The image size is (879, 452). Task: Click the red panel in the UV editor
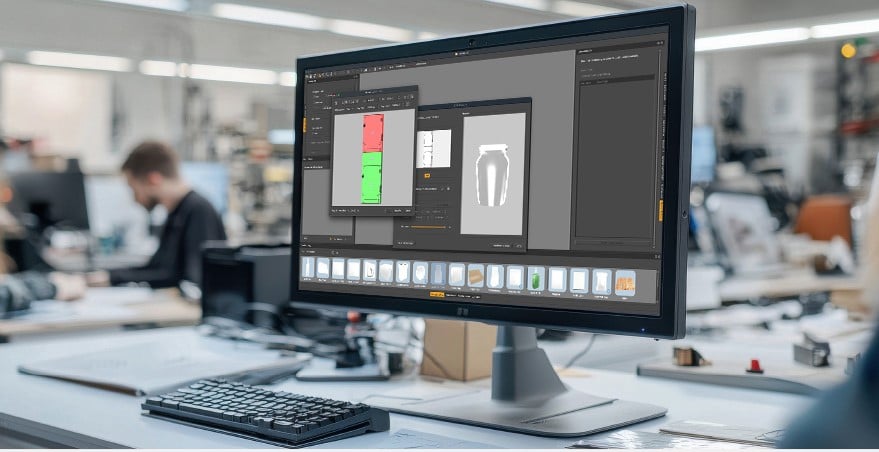372,132
